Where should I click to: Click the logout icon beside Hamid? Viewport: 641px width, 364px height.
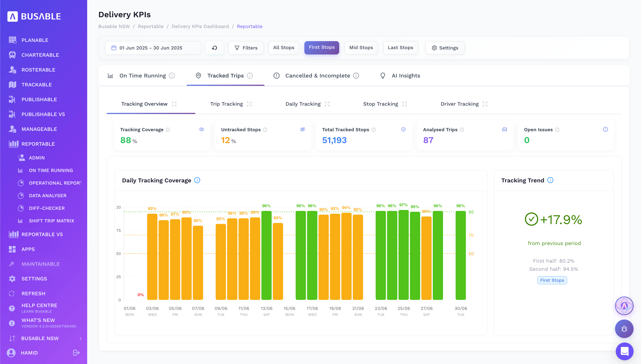coord(76,353)
